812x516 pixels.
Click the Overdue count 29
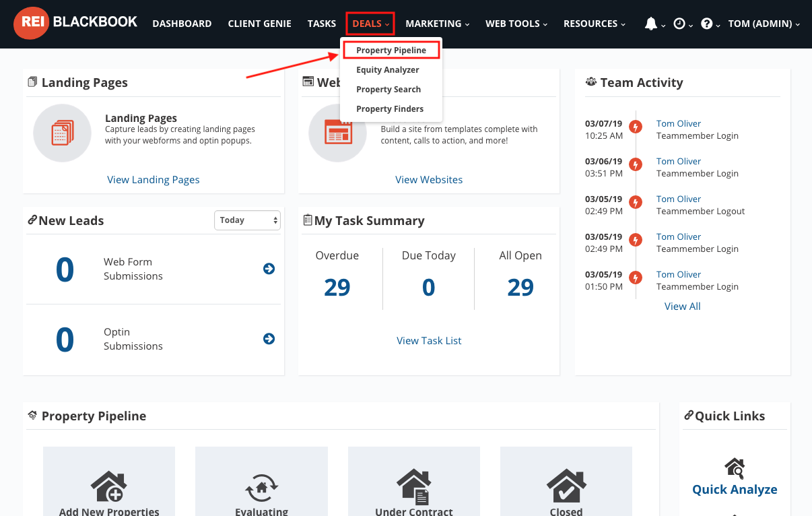point(337,288)
